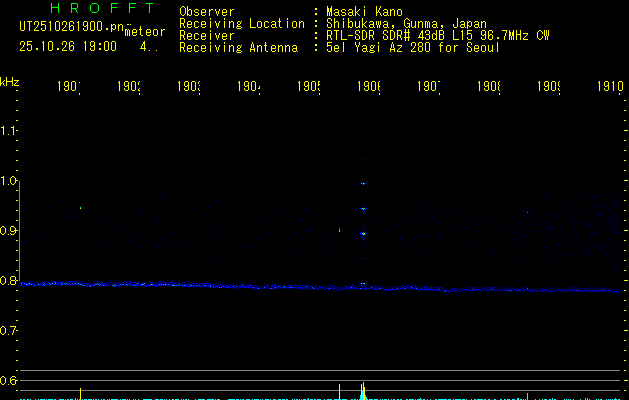
Task: Click the 0.6 kHz frequency axis label
Action: point(10,381)
